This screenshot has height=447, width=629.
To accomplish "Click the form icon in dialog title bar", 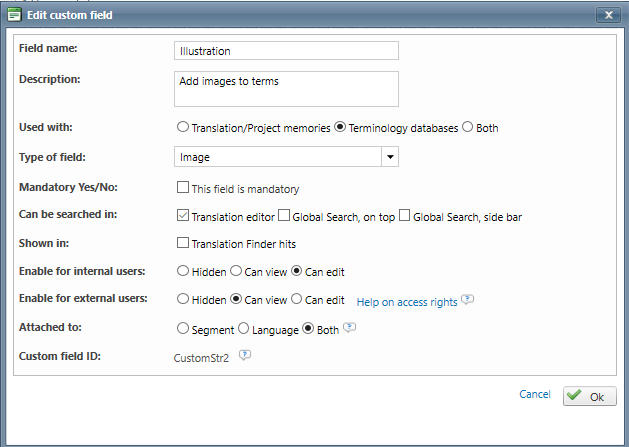I will [x=14, y=14].
